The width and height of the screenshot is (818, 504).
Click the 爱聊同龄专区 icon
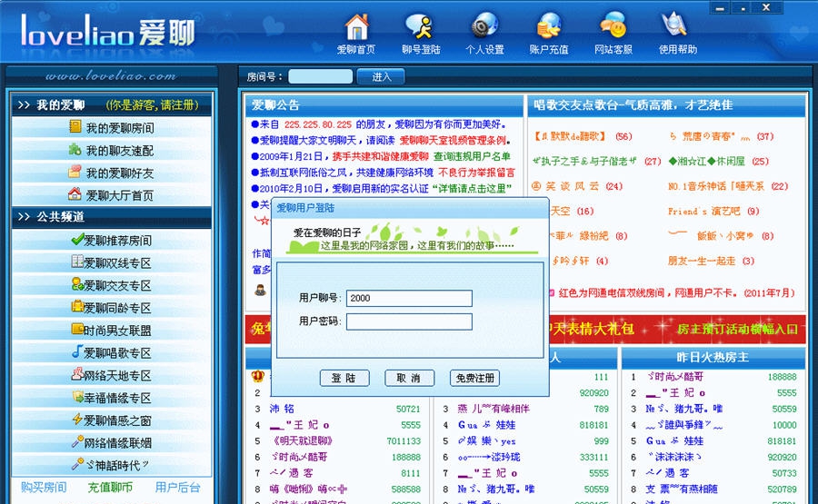tap(78, 306)
